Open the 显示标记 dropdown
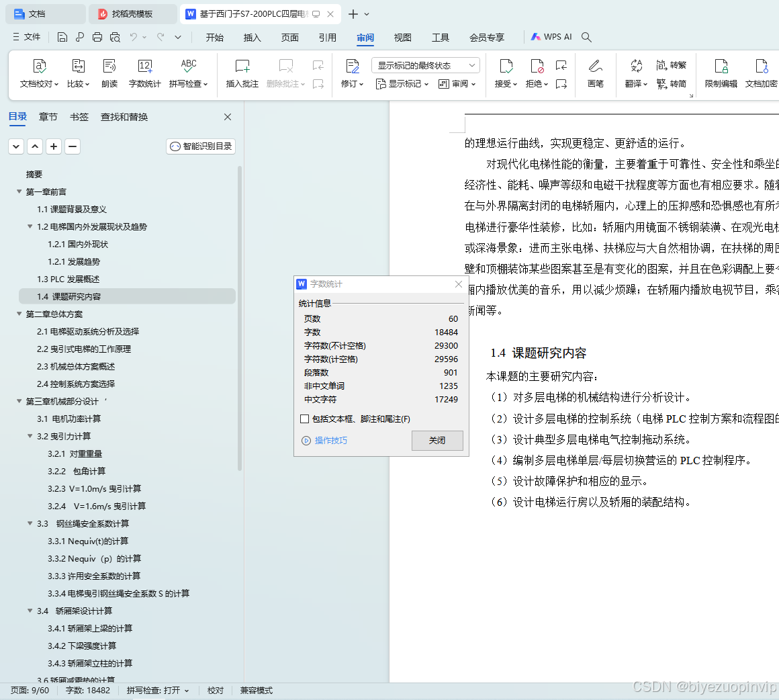This screenshot has width=779, height=700. coord(402,84)
